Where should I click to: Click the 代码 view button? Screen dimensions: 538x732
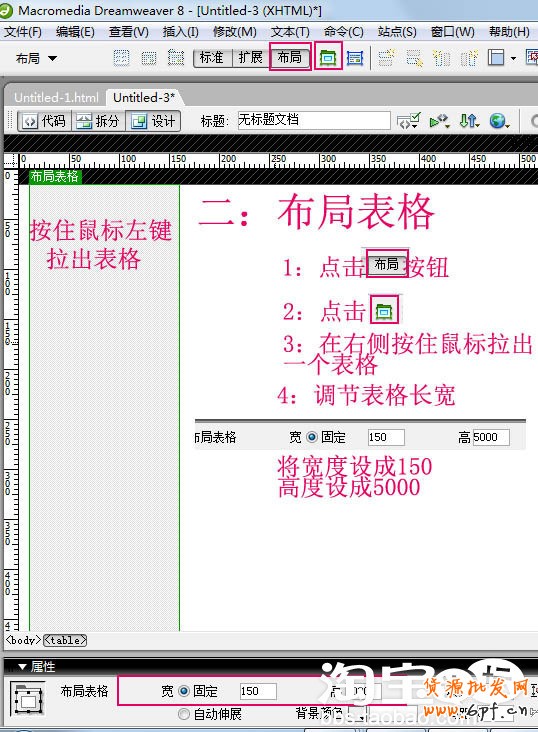[45, 121]
